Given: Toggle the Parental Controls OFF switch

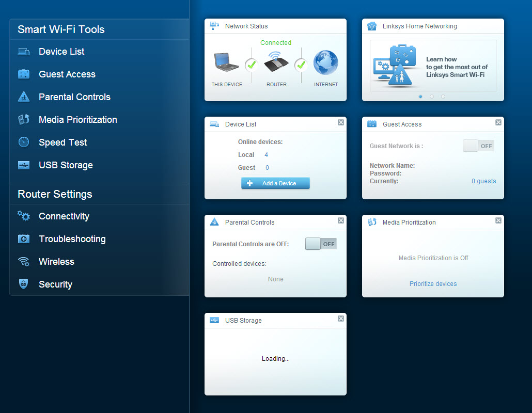Looking at the screenshot, I should coord(321,244).
